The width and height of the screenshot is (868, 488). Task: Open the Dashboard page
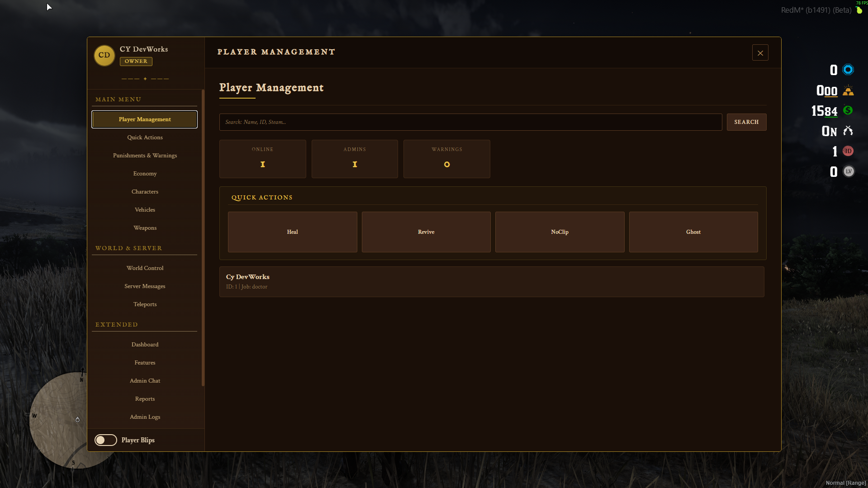(145, 345)
